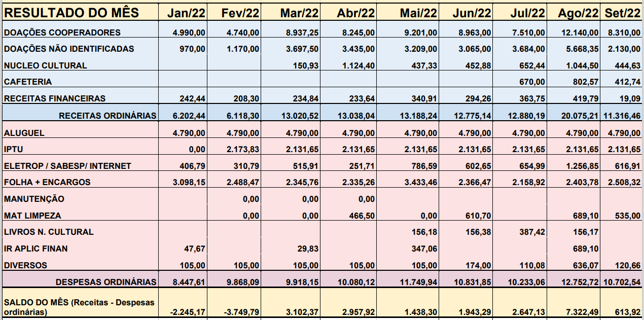Select the NUCLEO CULTURAL row label
This screenshot has height=320, width=644.
coord(45,65)
